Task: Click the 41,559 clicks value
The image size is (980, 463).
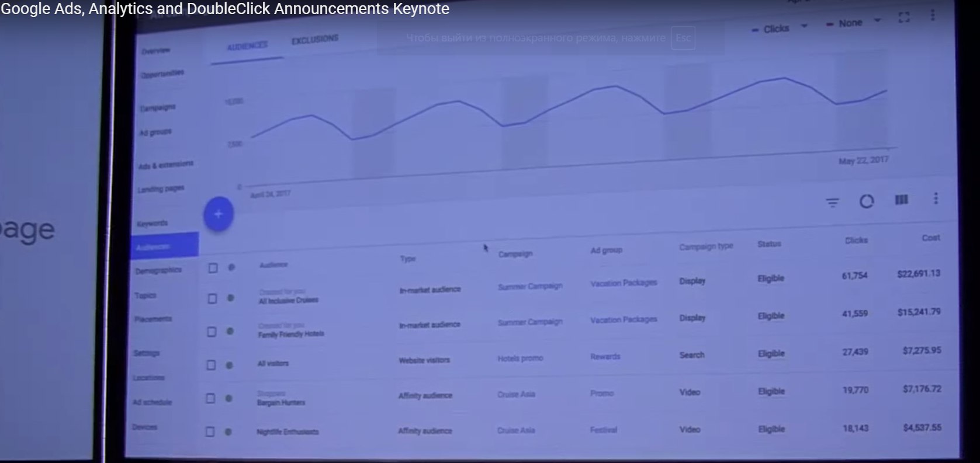Action: click(x=854, y=314)
